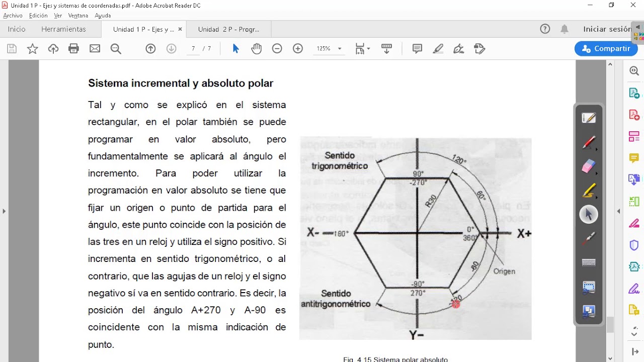Viewport: 644px width, 362px height.
Task: Print the document
Action: pyautogui.click(x=74, y=49)
